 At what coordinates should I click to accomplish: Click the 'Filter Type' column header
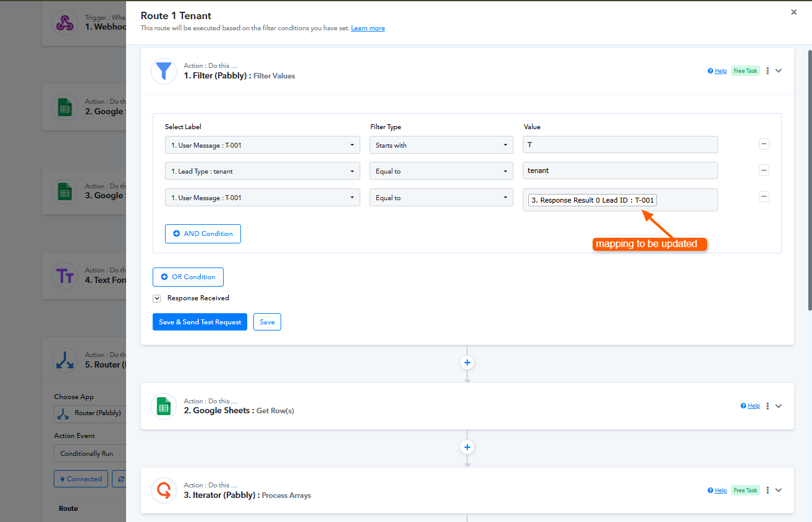coord(386,127)
